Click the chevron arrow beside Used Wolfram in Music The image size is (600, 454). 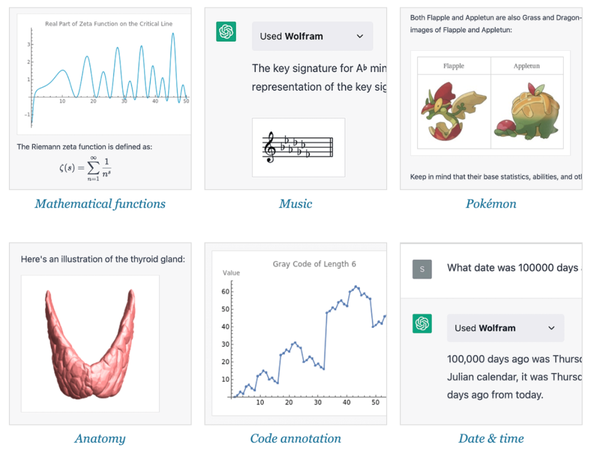[360, 37]
